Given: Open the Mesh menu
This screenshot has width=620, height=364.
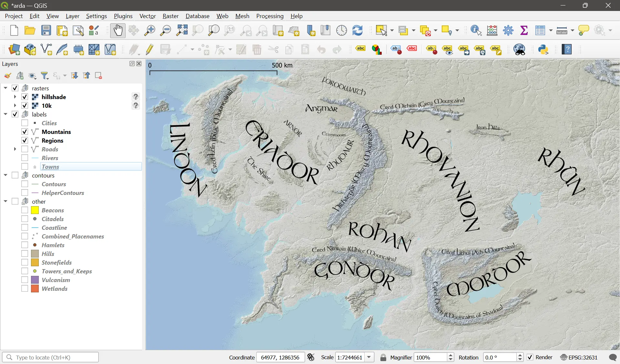Looking at the screenshot, I should tap(242, 16).
